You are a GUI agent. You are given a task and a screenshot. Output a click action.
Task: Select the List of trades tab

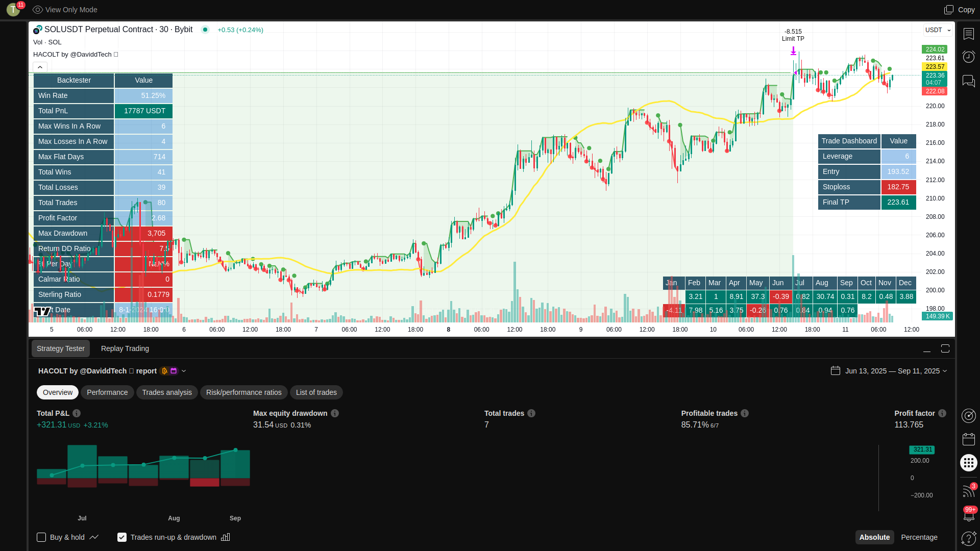click(x=316, y=392)
